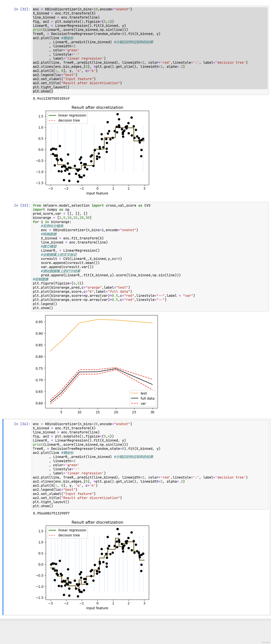
Task: Click the 'for i in binsrange:' code line
Action: 52,222
